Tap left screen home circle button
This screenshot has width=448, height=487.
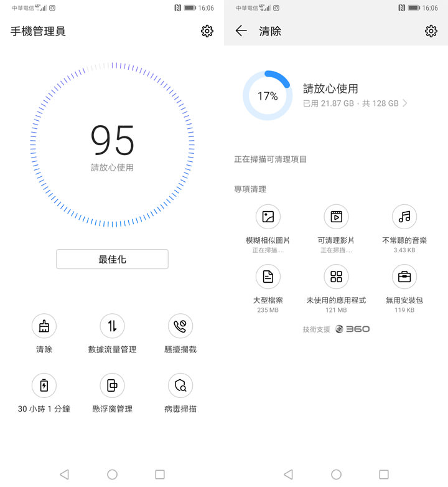tap(112, 475)
